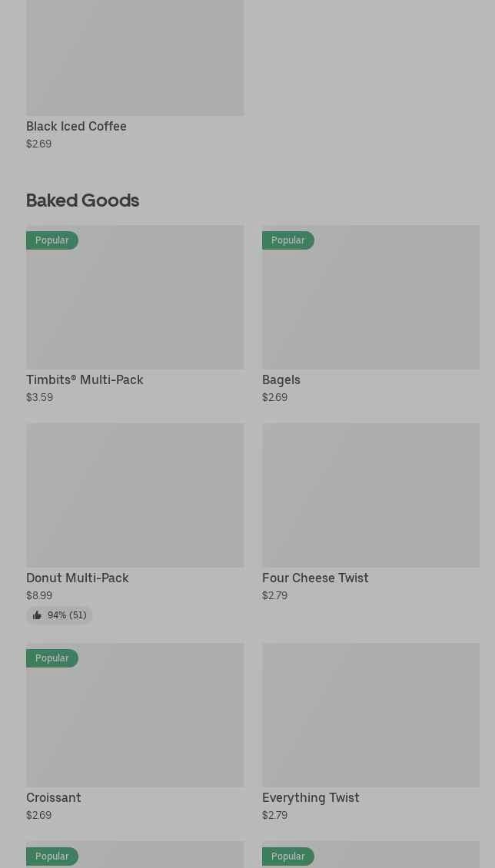495x868 pixels.
Task: Open the Donut Multi-Pack title
Action: click(78, 578)
